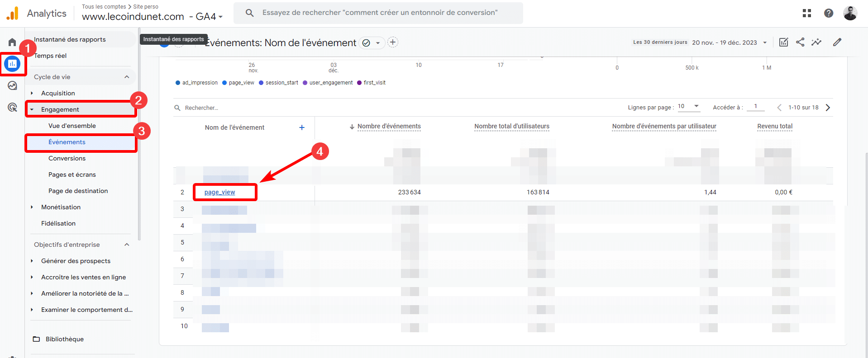This screenshot has height=358, width=868.
Task: Open the Conversions report
Action: [x=67, y=158]
